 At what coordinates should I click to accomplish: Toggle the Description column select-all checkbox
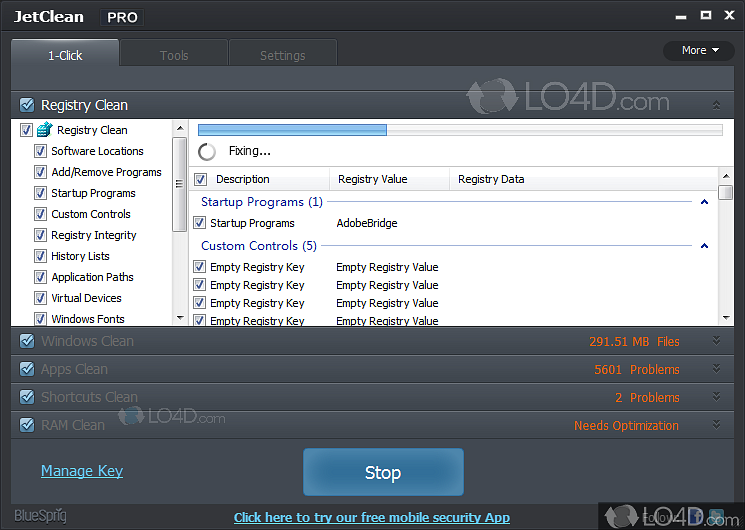(201, 179)
